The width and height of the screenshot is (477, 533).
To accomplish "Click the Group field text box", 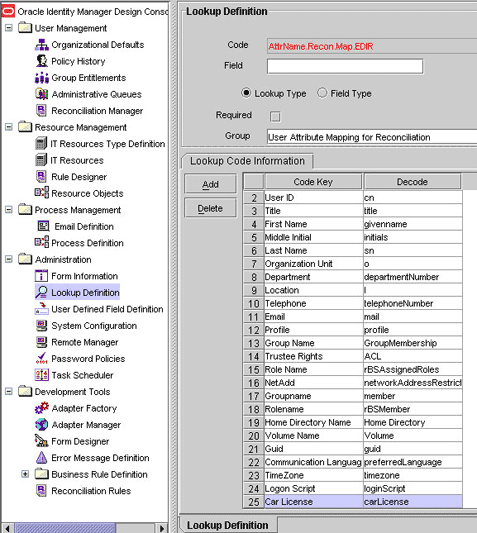I will coord(372,137).
